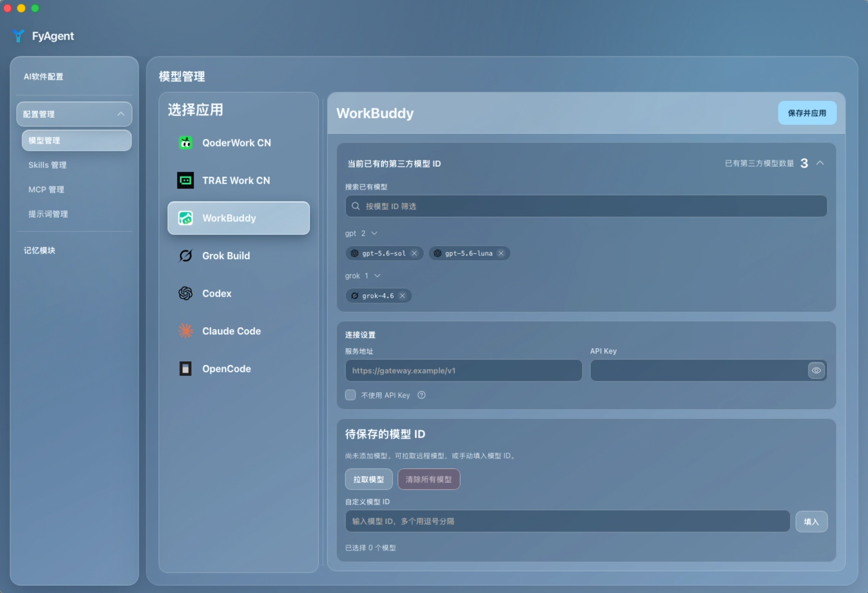Open the API Key help question mark
Screen dimensions: 868x593
click(421, 395)
